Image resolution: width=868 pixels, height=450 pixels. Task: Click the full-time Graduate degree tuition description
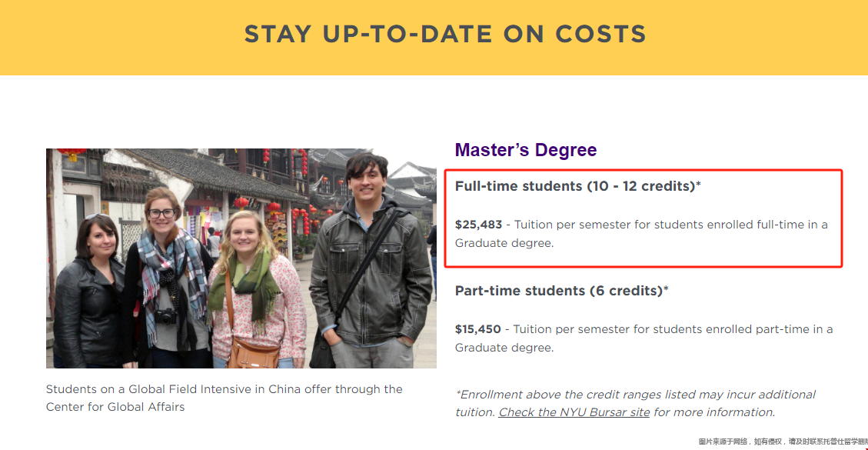click(641, 234)
